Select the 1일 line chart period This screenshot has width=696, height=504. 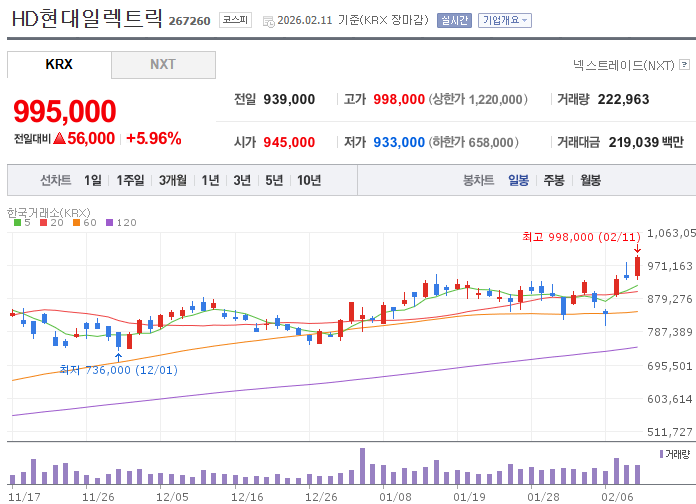[93, 180]
